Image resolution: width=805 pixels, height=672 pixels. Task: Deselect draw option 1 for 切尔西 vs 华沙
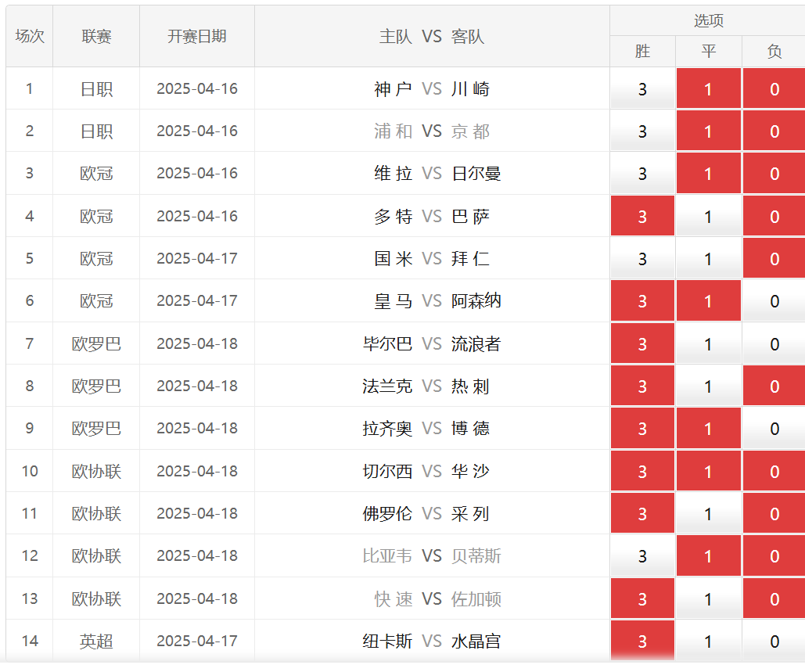709,471
